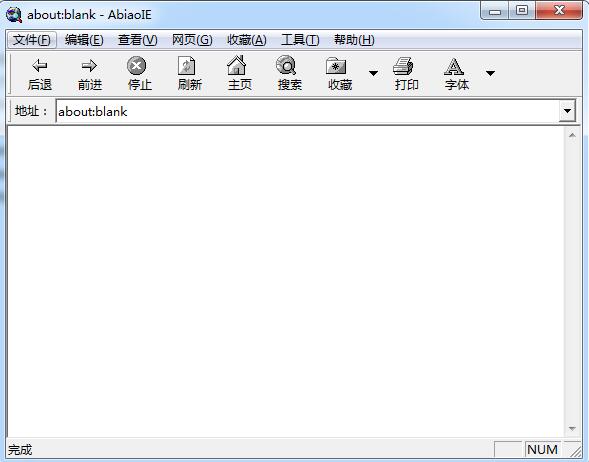Reload the page using 刷新 icon

click(187, 66)
